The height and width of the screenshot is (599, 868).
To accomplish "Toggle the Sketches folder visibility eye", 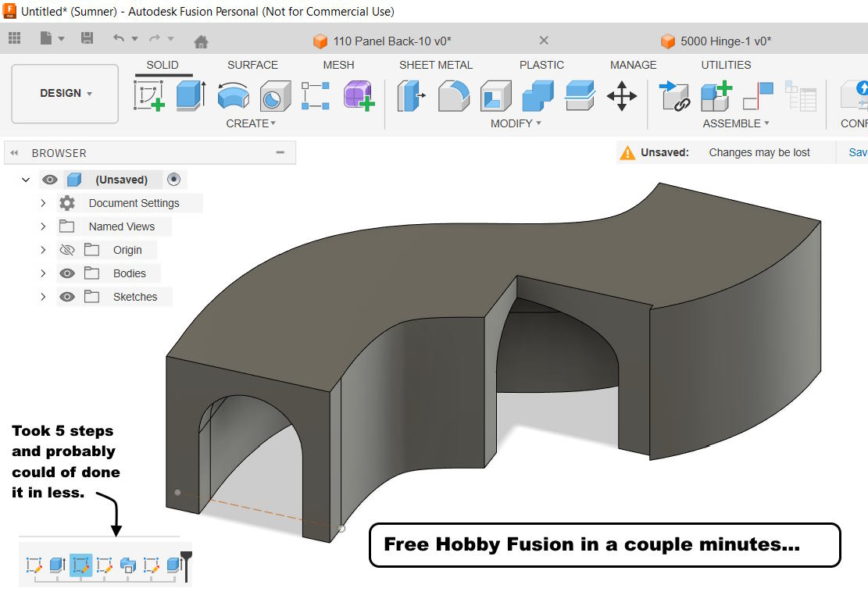I will pyautogui.click(x=67, y=297).
